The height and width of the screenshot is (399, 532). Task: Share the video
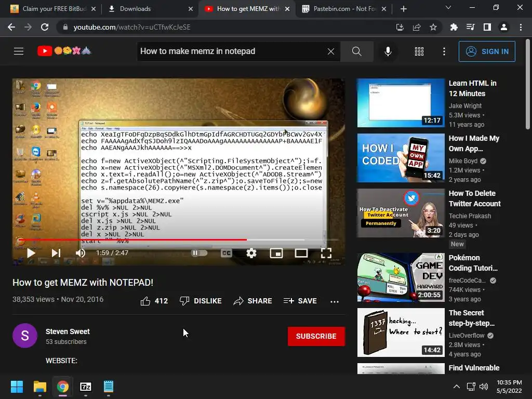coord(253,301)
